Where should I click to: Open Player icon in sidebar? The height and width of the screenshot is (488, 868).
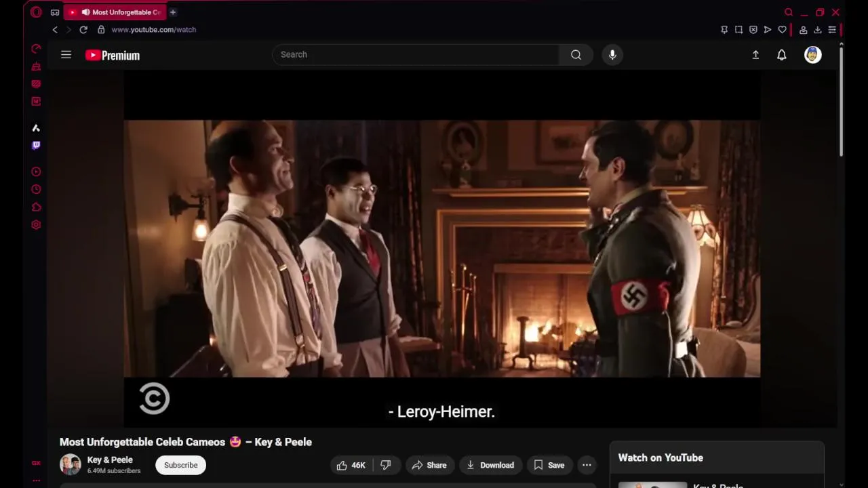36,172
